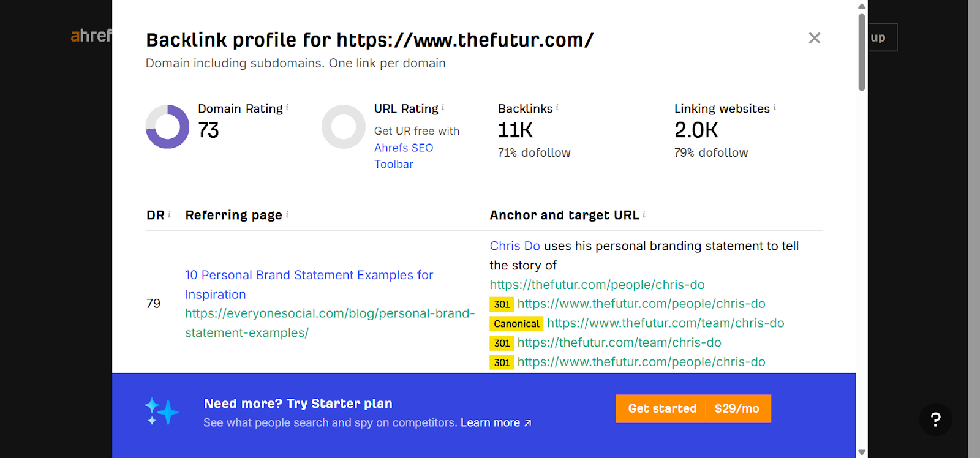Open the Anchor and target URL info icon
The height and width of the screenshot is (458, 980).
645,214
